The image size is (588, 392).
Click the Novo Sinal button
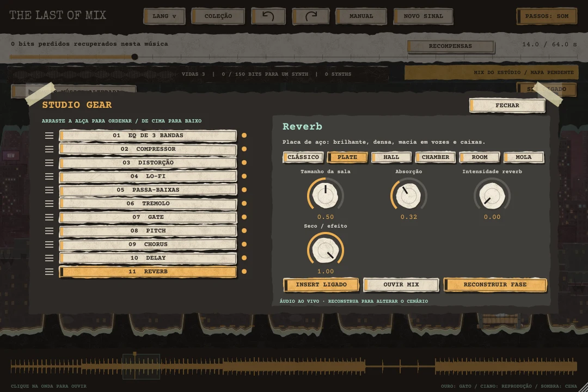pos(423,16)
